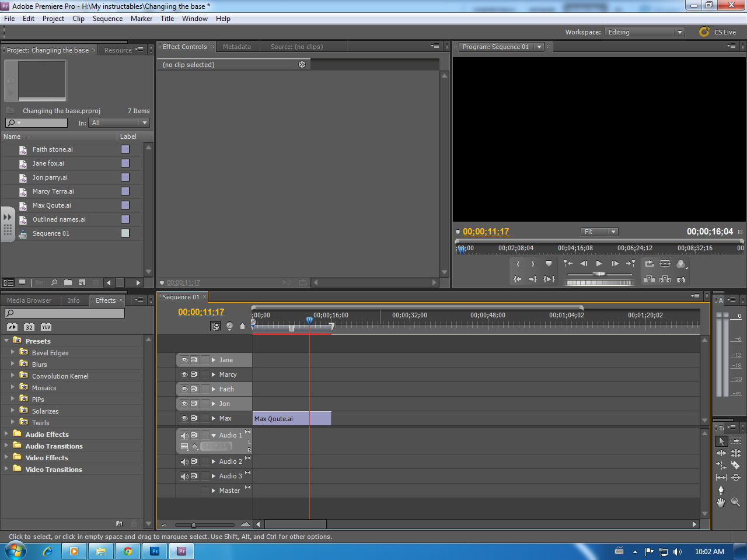The image size is (747, 560).
Task: Open the Sequence menu
Action: [107, 19]
